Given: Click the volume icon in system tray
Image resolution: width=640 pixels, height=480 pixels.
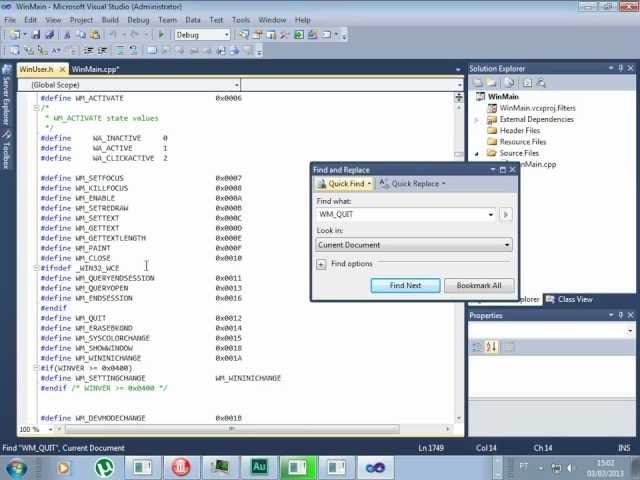Looking at the screenshot, I should (x=571, y=468).
